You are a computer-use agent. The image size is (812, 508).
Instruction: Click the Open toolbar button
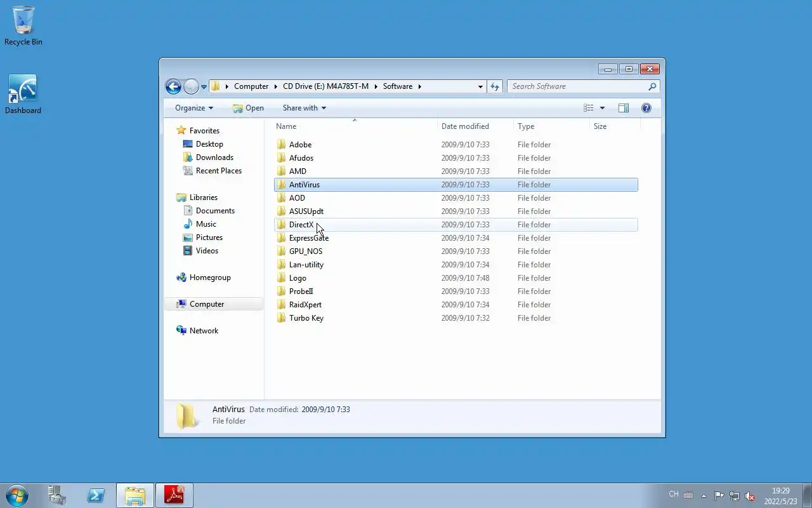(248, 108)
